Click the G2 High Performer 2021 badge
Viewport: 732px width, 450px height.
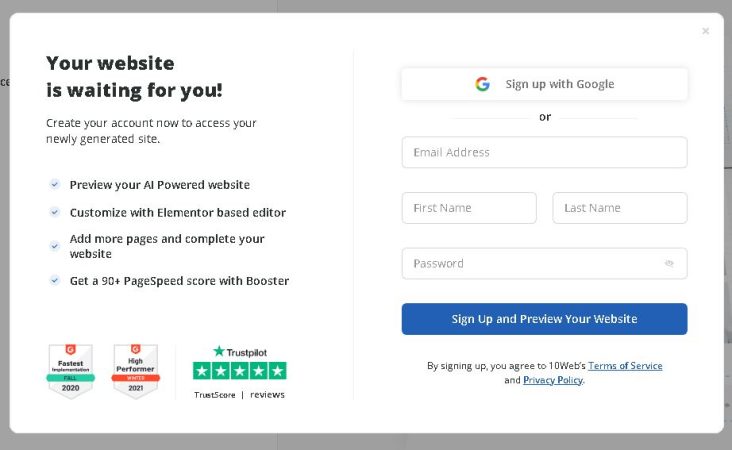point(136,371)
